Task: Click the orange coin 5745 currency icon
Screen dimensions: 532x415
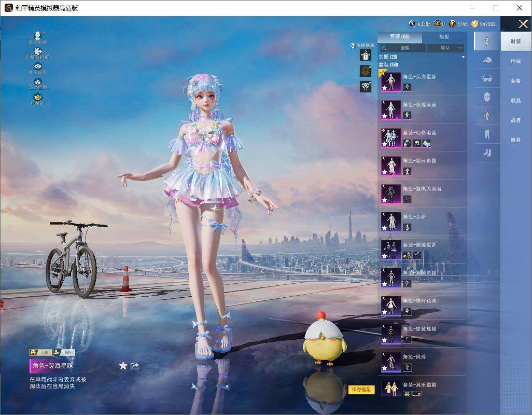Action: pyautogui.click(x=452, y=24)
